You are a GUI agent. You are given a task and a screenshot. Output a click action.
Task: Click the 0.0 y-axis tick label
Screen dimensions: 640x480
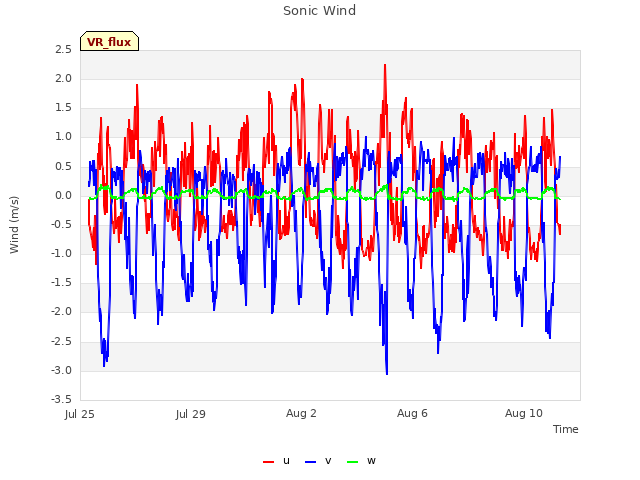point(63,196)
